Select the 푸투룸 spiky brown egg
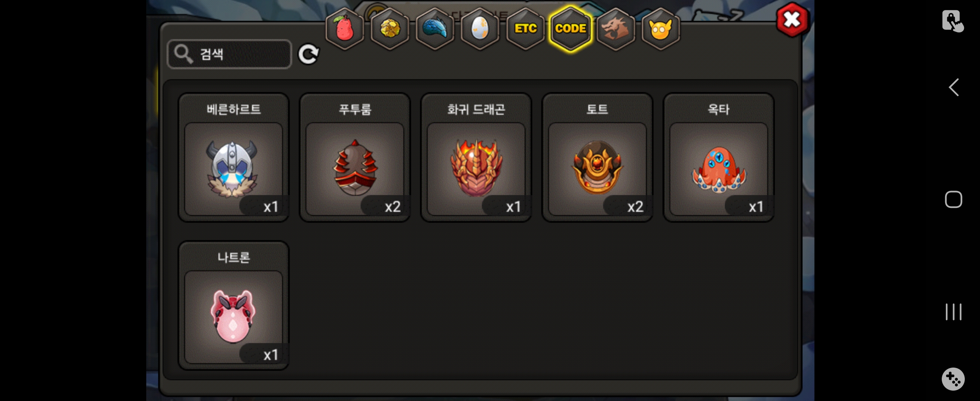This screenshot has width=980, height=401. [x=355, y=157]
